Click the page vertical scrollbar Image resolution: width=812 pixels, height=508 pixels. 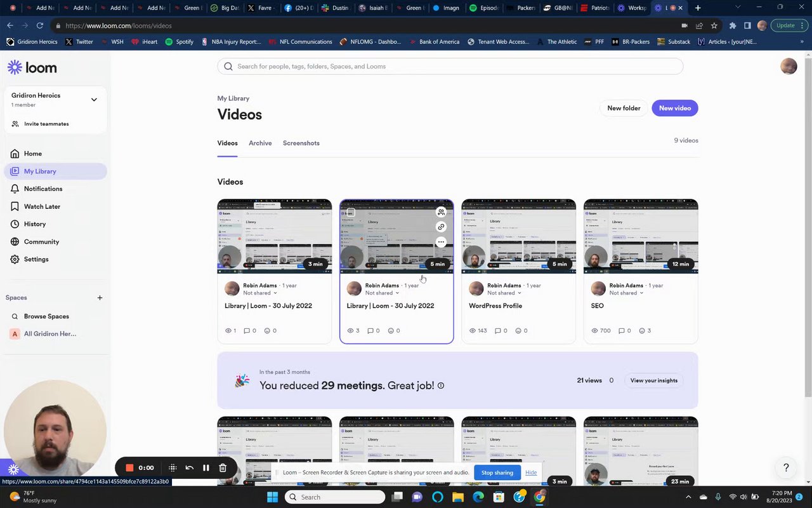pyautogui.click(x=808, y=229)
